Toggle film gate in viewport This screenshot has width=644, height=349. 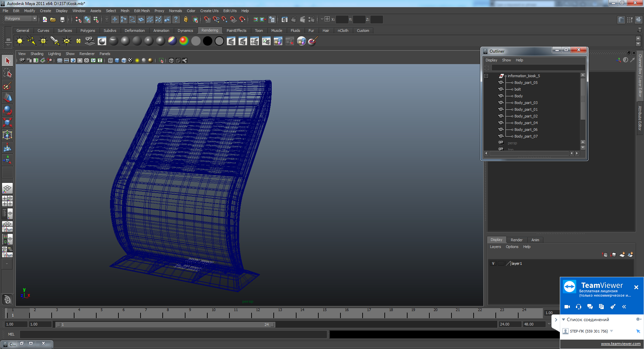click(66, 60)
